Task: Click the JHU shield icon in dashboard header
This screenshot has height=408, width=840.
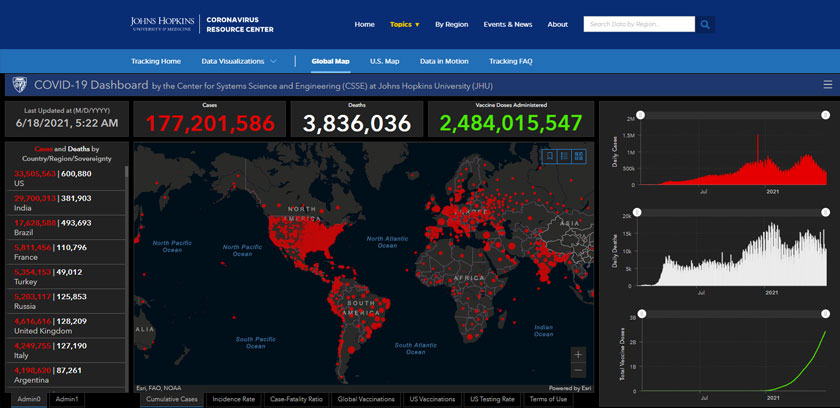Action: 19,86
